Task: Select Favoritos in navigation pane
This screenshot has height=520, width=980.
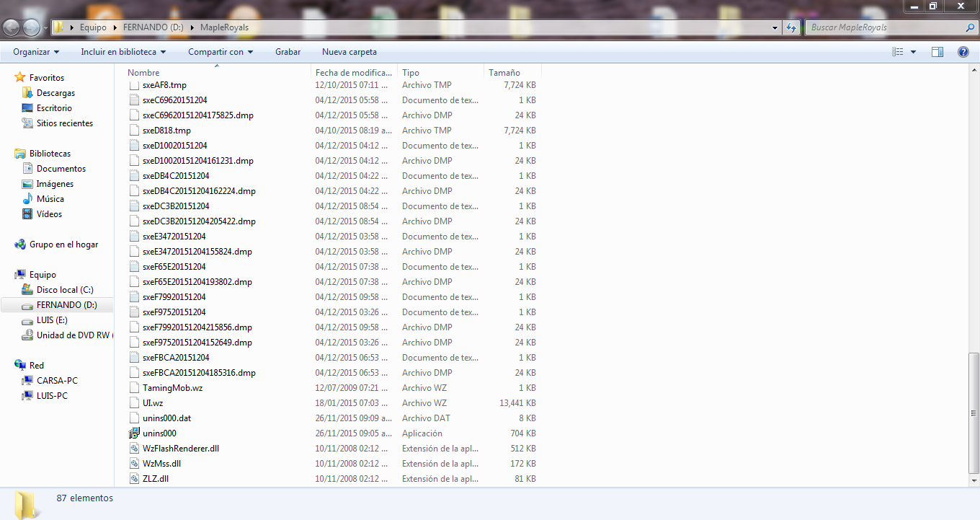Action: point(47,78)
